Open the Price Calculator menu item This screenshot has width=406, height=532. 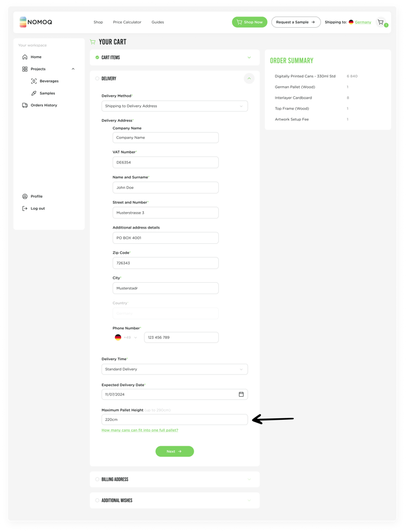(127, 22)
